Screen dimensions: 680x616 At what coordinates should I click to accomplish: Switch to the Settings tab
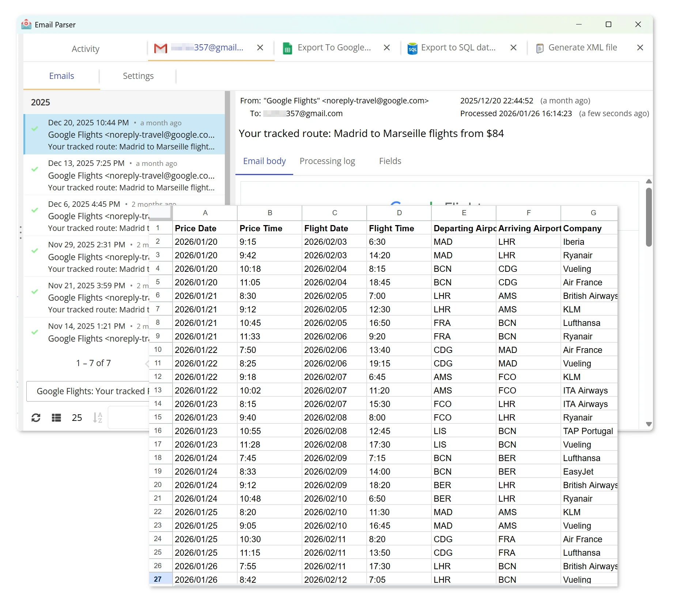(138, 76)
